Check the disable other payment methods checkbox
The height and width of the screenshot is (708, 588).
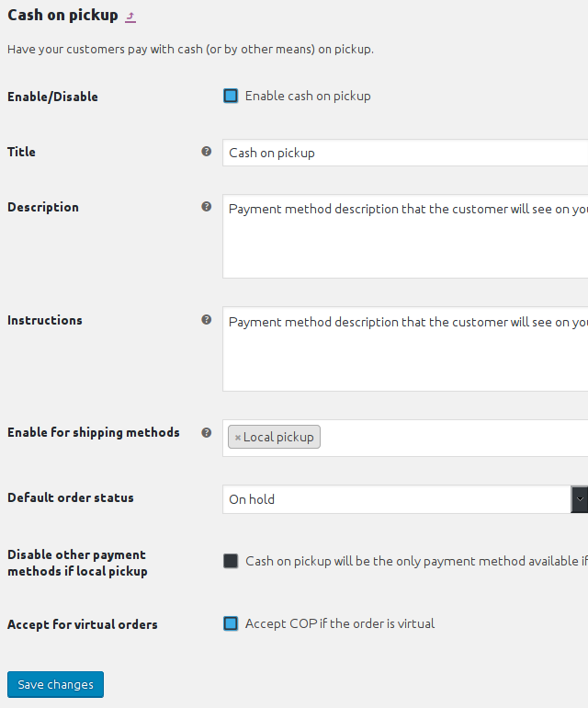tap(231, 561)
